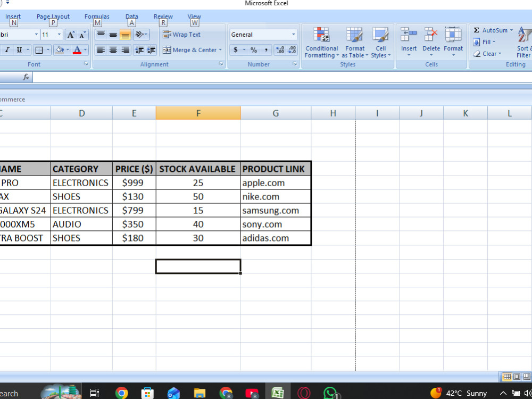Image resolution: width=532 pixels, height=399 pixels.
Task: Expand borders options arrow
Action: (x=48, y=50)
